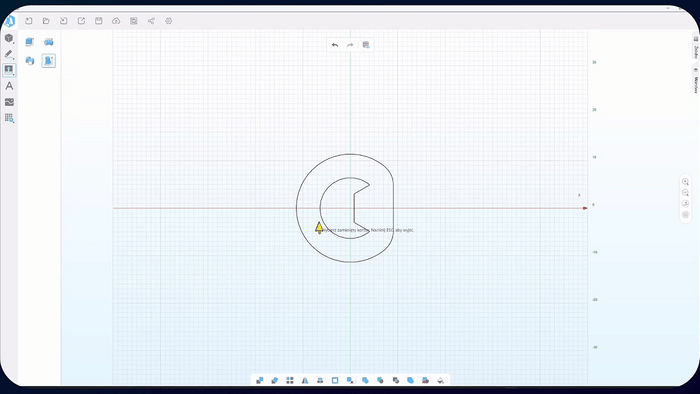
Task: Click the highlighted bottom-right sub-panel icon
Action: tap(49, 61)
